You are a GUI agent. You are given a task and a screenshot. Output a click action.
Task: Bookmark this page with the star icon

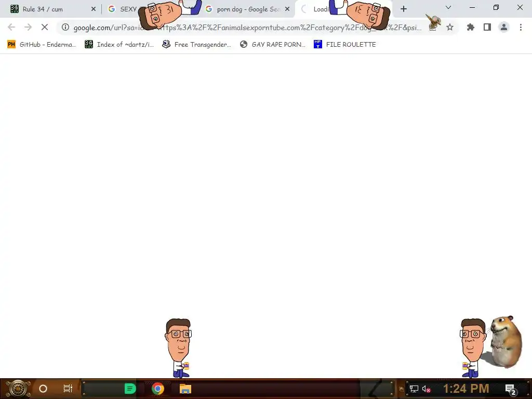(450, 27)
